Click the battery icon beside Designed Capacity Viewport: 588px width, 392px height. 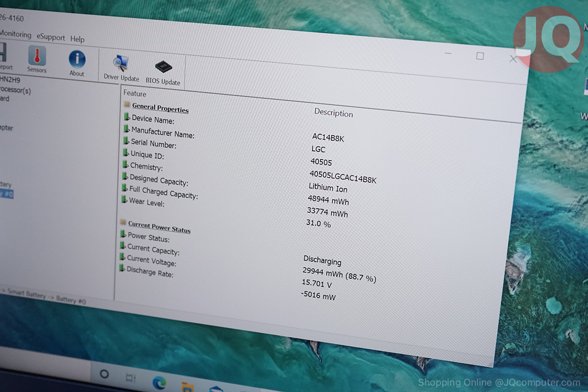(124, 176)
